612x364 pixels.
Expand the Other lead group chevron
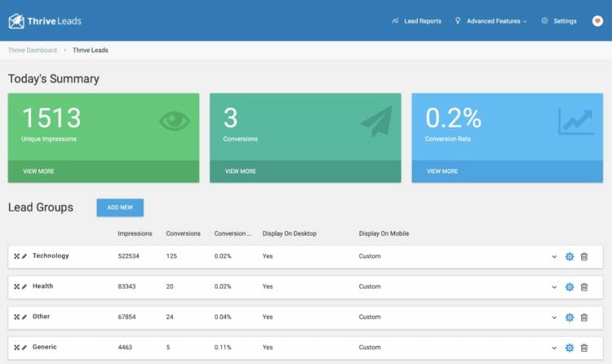554,317
